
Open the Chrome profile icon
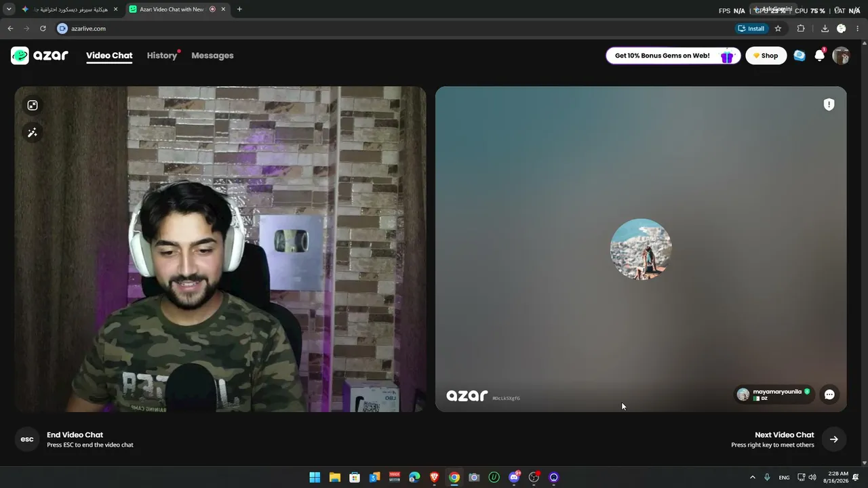[x=842, y=28]
